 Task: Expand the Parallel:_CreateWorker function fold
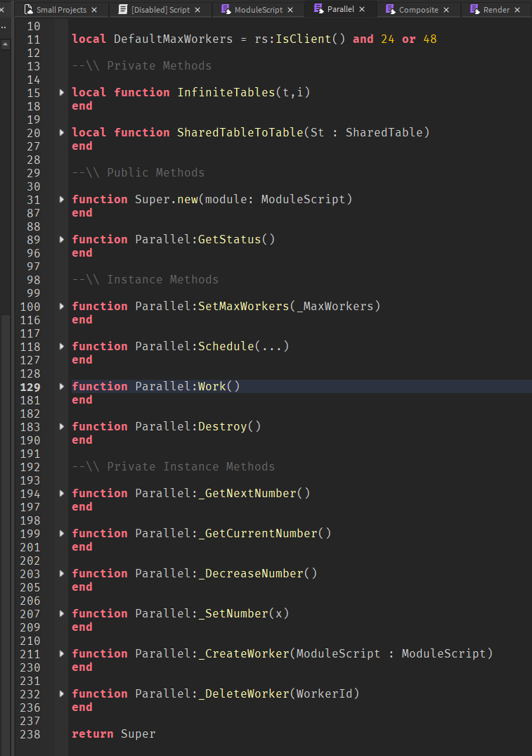click(x=61, y=653)
